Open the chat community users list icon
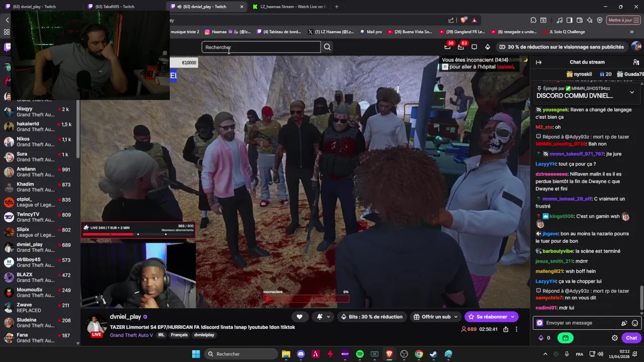Image resolution: width=644 pixels, height=362 pixels. coord(636,62)
